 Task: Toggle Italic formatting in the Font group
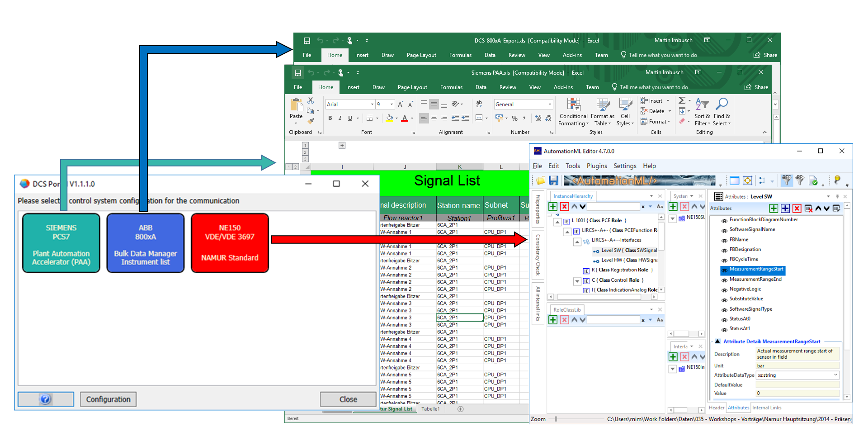tap(340, 118)
